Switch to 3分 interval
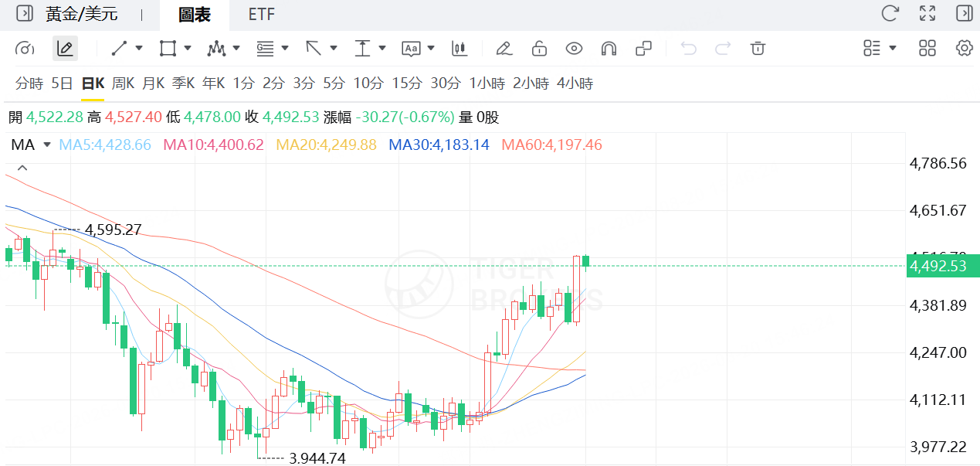The width and height of the screenshot is (980, 466). pos(303,83)
